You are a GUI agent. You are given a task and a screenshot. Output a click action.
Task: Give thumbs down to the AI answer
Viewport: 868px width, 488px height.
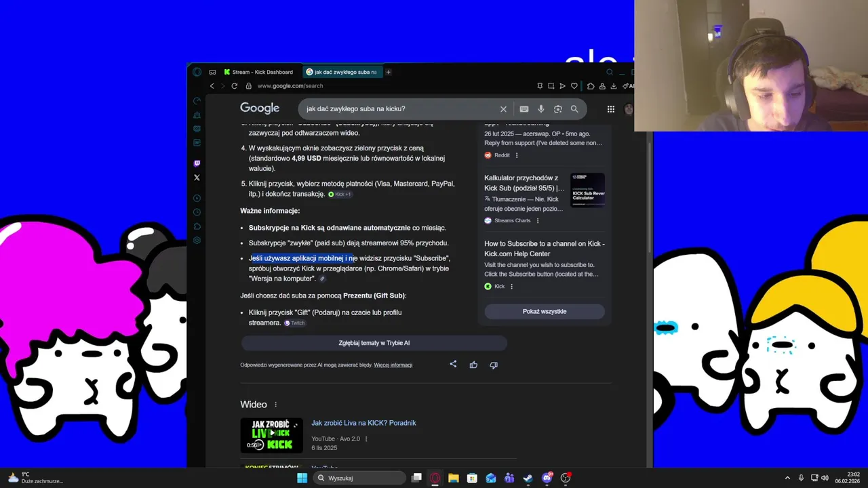pyautogui.click(x=494, y=365)
